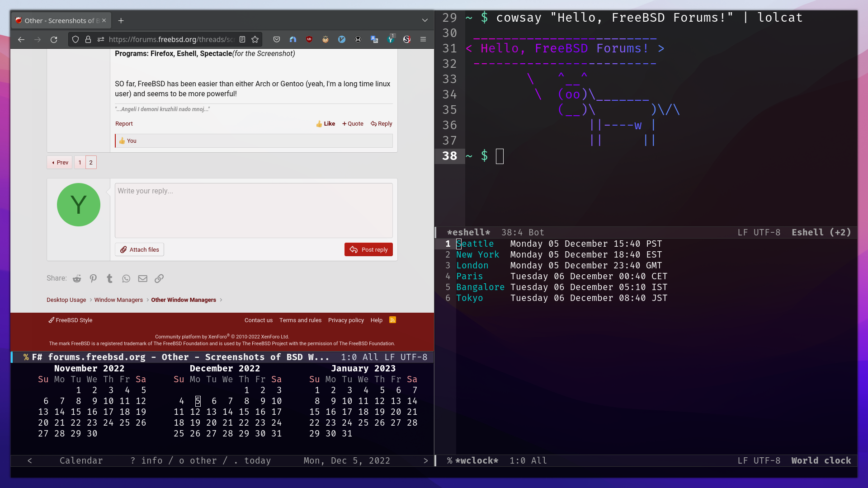The width and height of the screenshot is (868, 488).
Task: Go to page 1 of thread
Action: [x=80, y=162]
